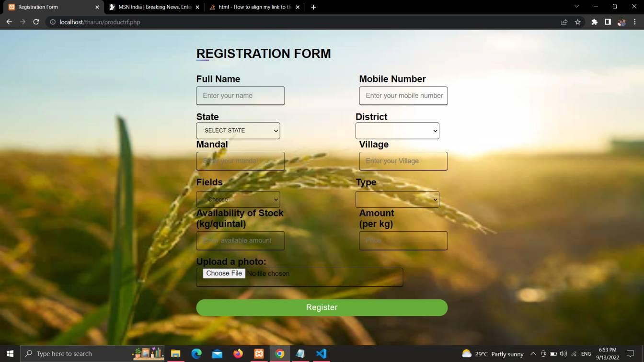Focus the Full Name input field

coord(241,96)
